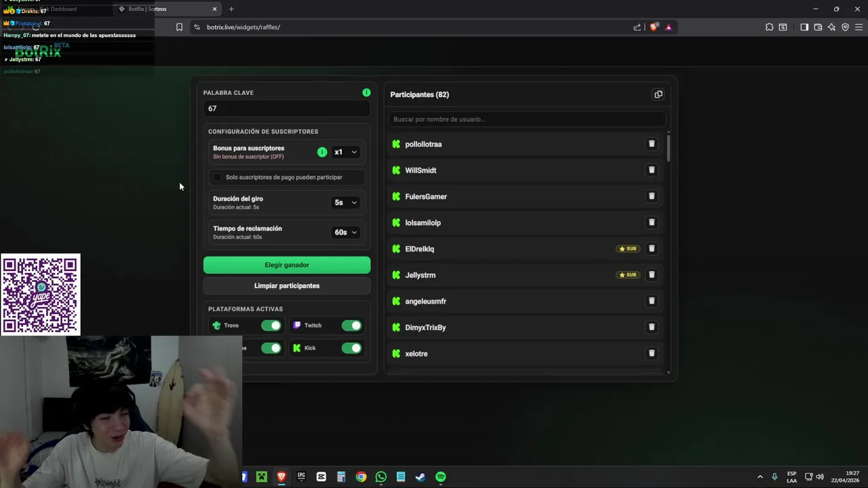Toggle the browser sidebar panel icon
Image resolution: width=868 pixels, height=488 pixels.
(x=804, y=27)
